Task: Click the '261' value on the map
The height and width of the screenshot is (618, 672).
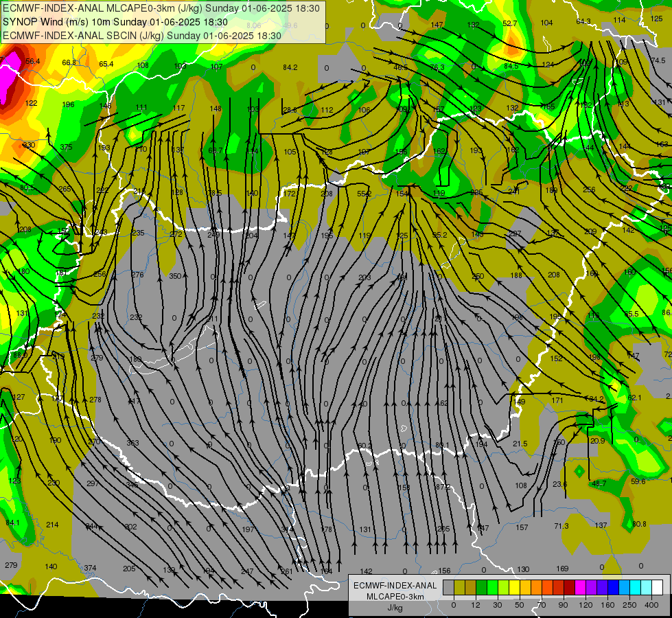Action: tap(287, 571)
